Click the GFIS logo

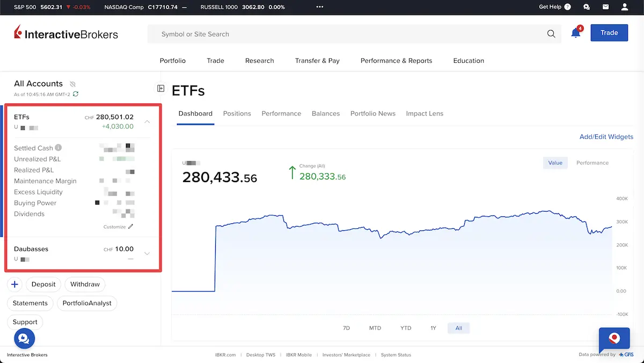626,354
